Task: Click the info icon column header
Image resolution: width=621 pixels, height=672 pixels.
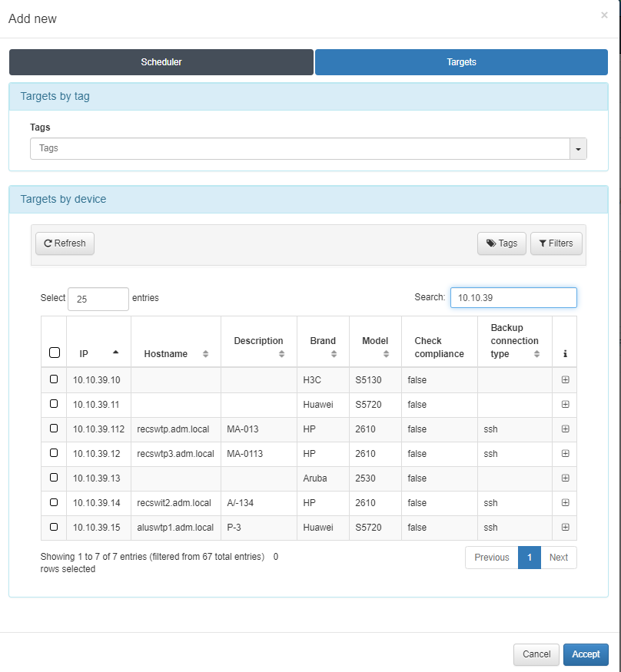Action: tap(565, 354)
